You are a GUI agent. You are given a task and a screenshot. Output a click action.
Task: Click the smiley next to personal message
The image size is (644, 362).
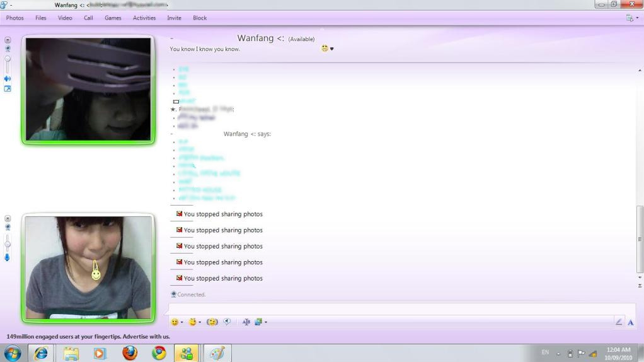325,49
